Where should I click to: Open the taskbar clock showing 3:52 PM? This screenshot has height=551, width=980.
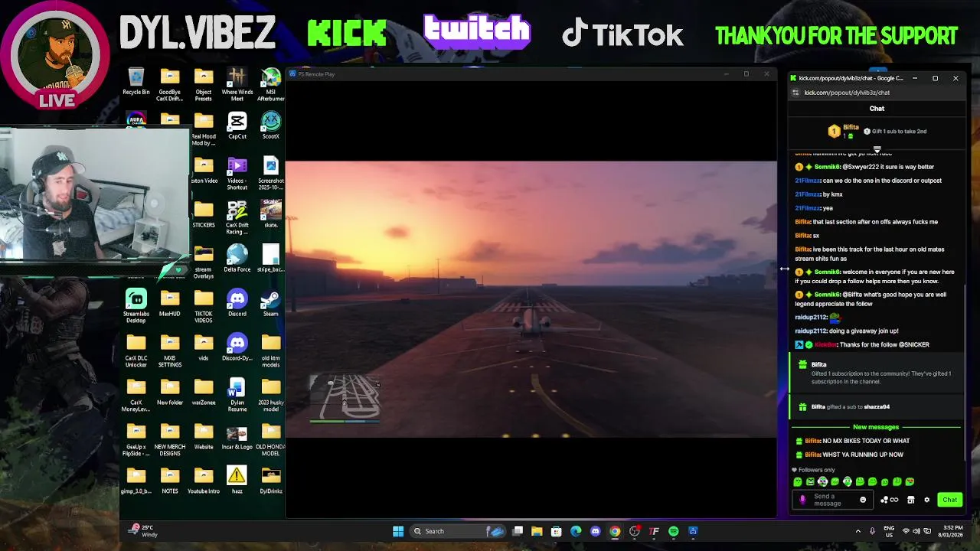pyautogui.click(x=952, y=531)
